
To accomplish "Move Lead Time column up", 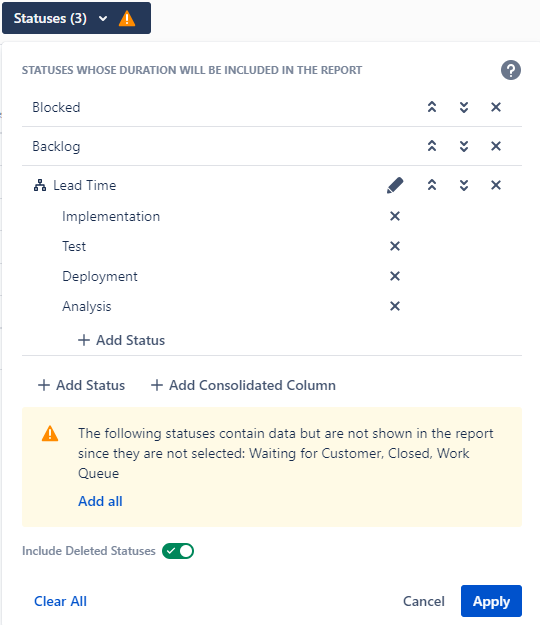I will 432,185.
